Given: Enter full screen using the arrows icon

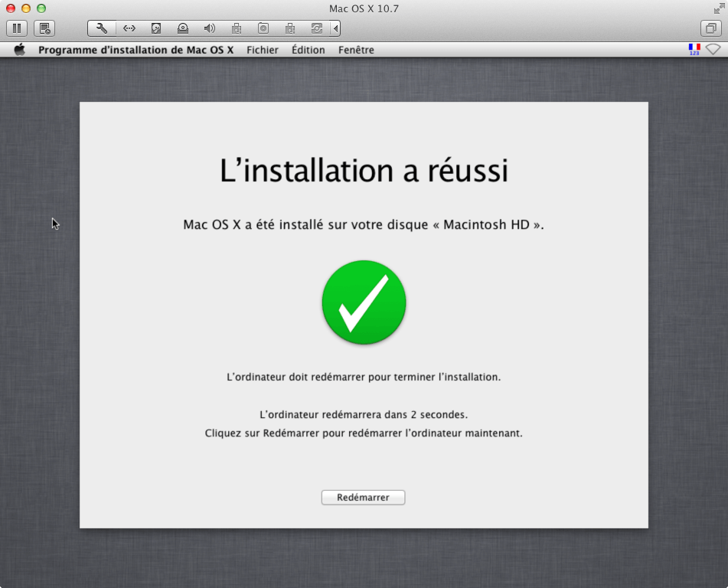Looking at the screenshot, I should pos(719,8).
